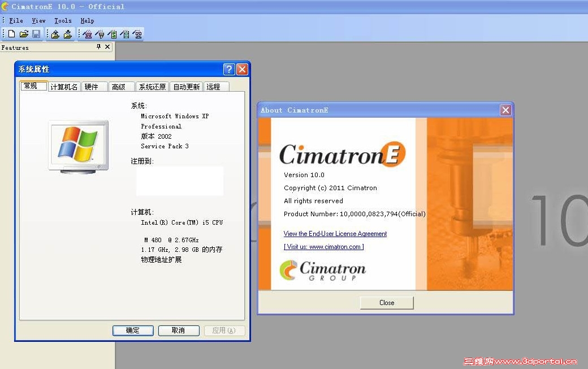
Task: Click the '注册到:' label
Action: tap(142, 161)
